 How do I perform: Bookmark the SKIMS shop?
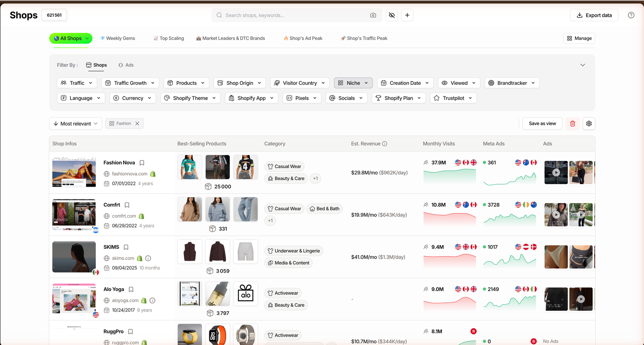point(126,247)
